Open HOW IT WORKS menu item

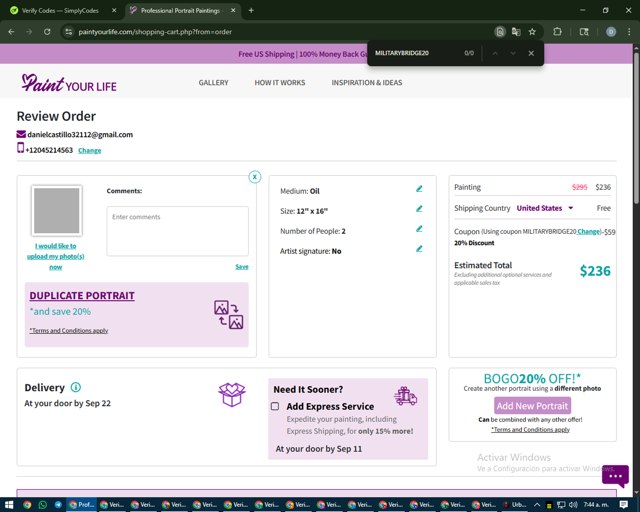(280, 82)
